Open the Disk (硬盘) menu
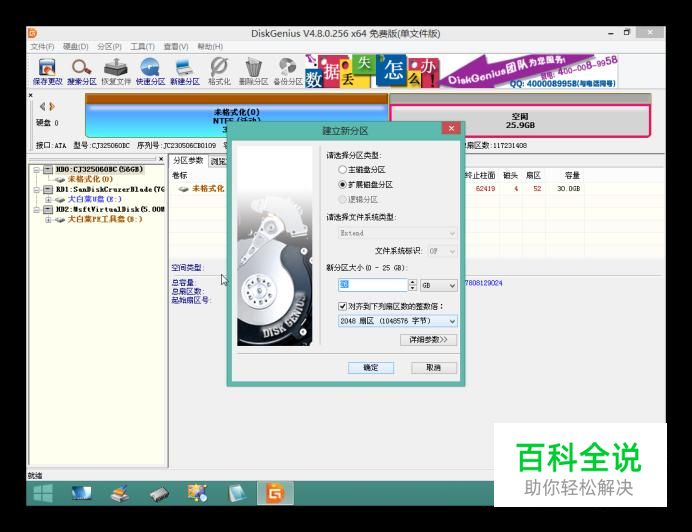The height and width of the screenshot is (532, 692). [x=75, y=47]
